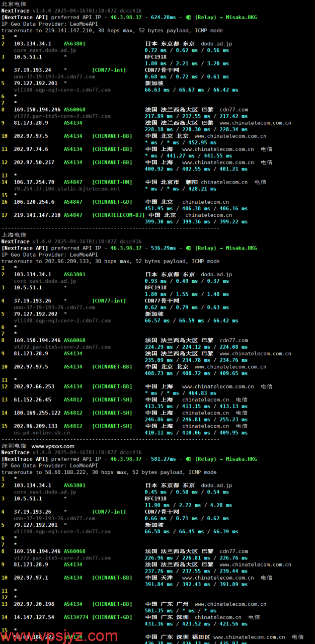Click latency '391.84 ms / 392.43 ms / 391.89 ms'
Image resolution: width=315 pixels, height=644 pixels.
(x=196, y=584)
